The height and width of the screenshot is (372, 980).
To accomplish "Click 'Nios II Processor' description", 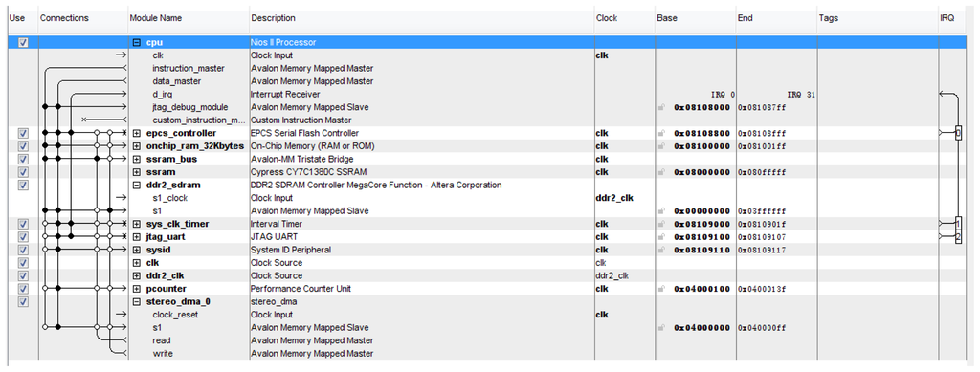I will 283,42.
